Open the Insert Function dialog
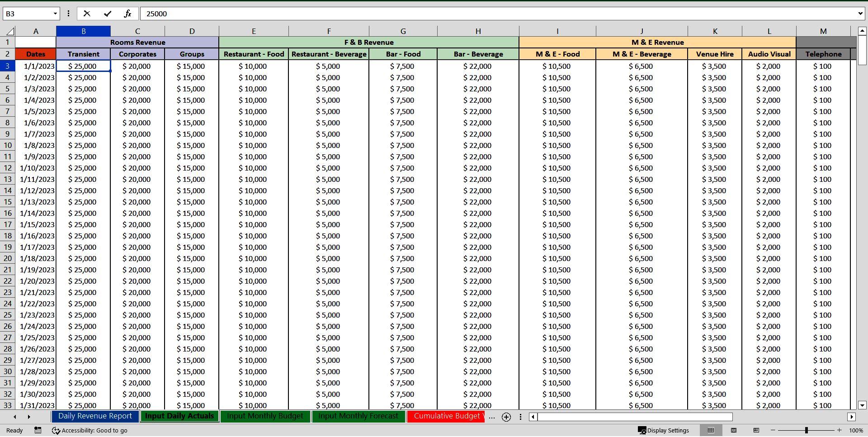 coord(127,14)
